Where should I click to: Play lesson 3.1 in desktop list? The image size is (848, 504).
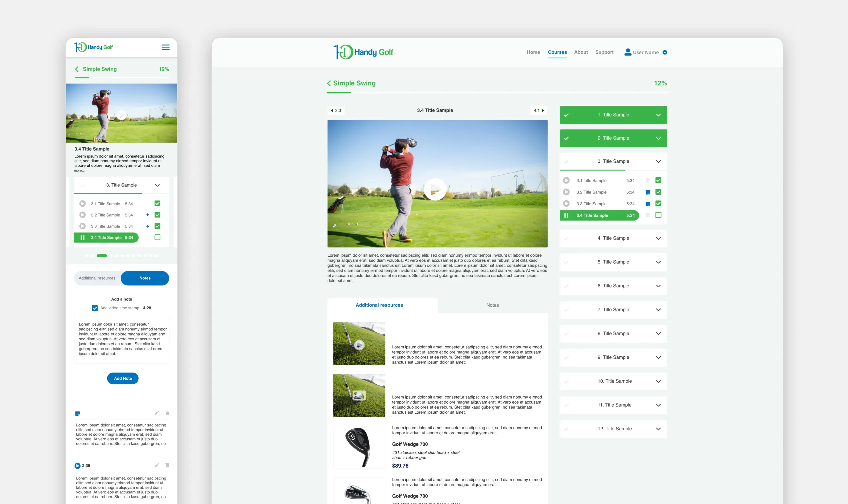pyautogui.click(x=566, y=180)
